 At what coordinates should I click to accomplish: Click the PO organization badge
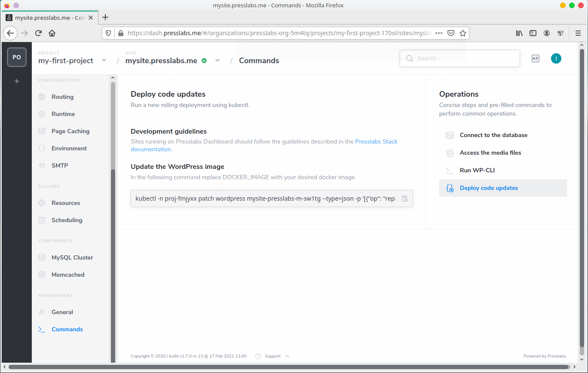17,57
